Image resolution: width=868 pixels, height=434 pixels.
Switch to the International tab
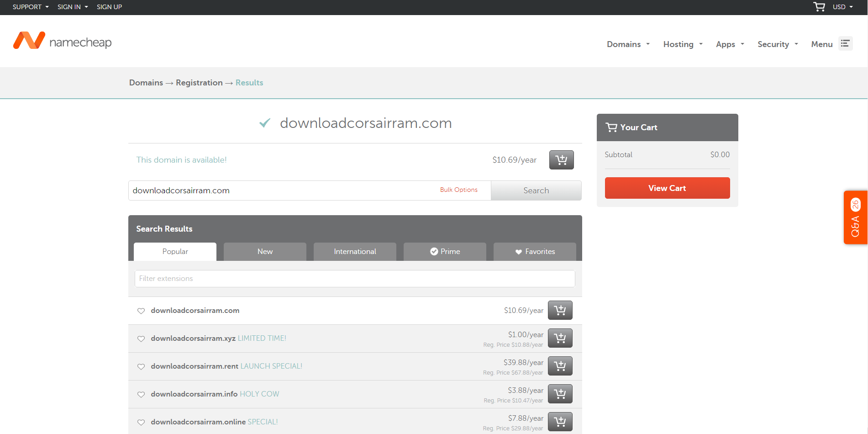click(x=355, y=252)
